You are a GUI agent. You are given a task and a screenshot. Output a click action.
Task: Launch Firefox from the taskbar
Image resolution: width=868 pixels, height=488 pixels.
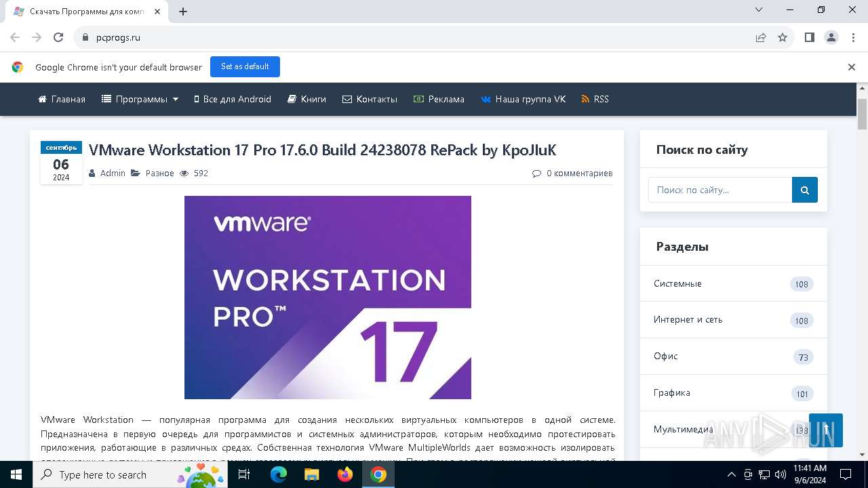click(345, 474)
